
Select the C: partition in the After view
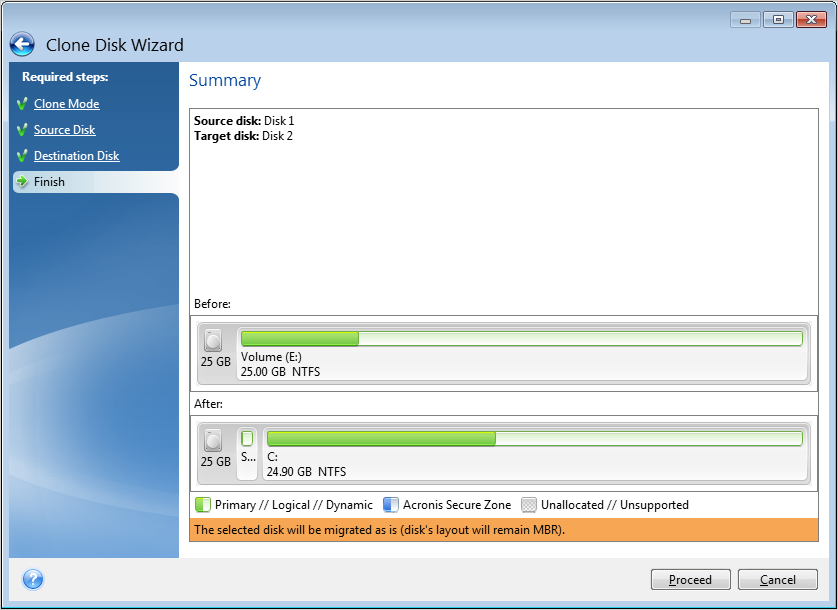[x=530, y=448]
